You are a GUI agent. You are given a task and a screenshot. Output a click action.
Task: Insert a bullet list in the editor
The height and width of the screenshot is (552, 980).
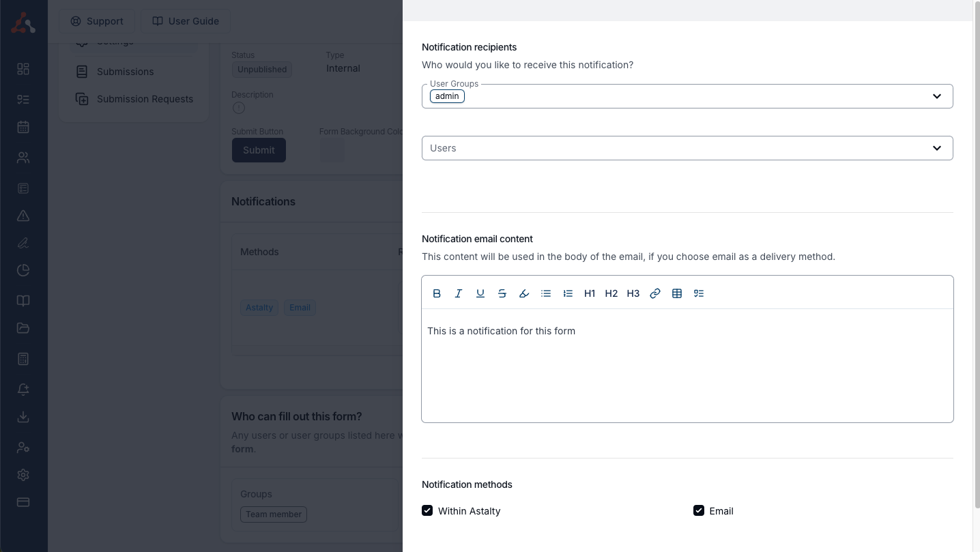point(546,293)
